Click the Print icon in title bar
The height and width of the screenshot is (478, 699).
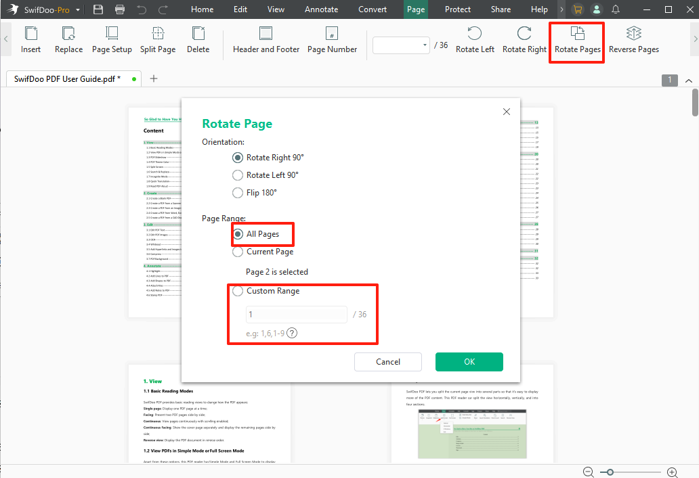point(120,9)
